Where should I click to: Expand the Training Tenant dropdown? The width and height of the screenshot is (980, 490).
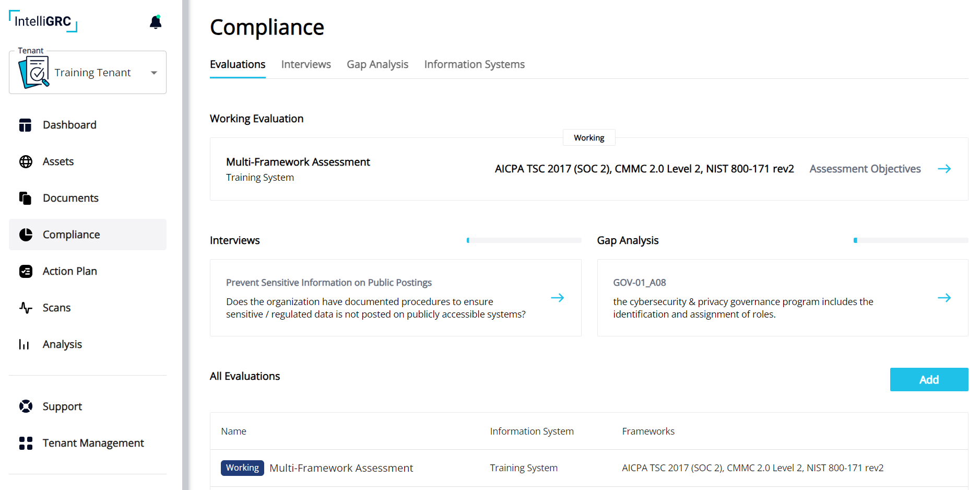[154, 73]
